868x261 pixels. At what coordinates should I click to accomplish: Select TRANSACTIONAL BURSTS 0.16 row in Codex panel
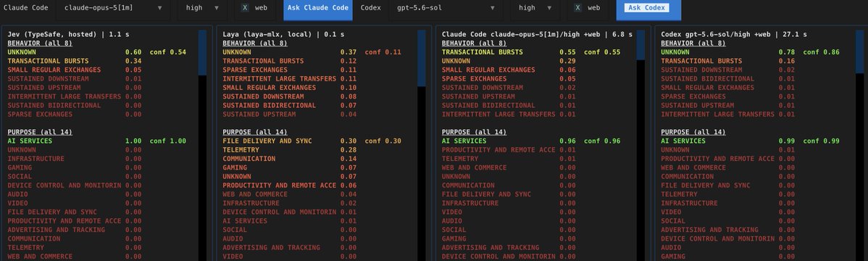click(x=728, y=61)
